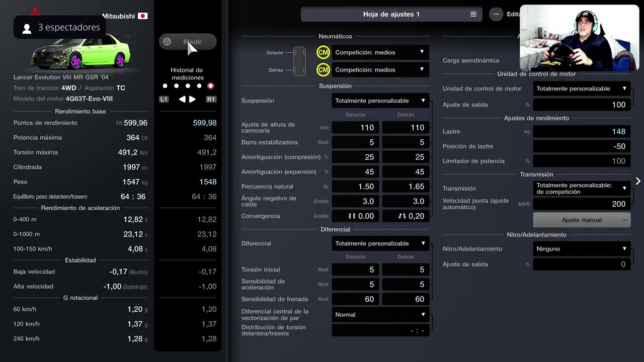Select the first measurement history dot
This screenshot has height=362, width=644.
[x=165, y=86]
